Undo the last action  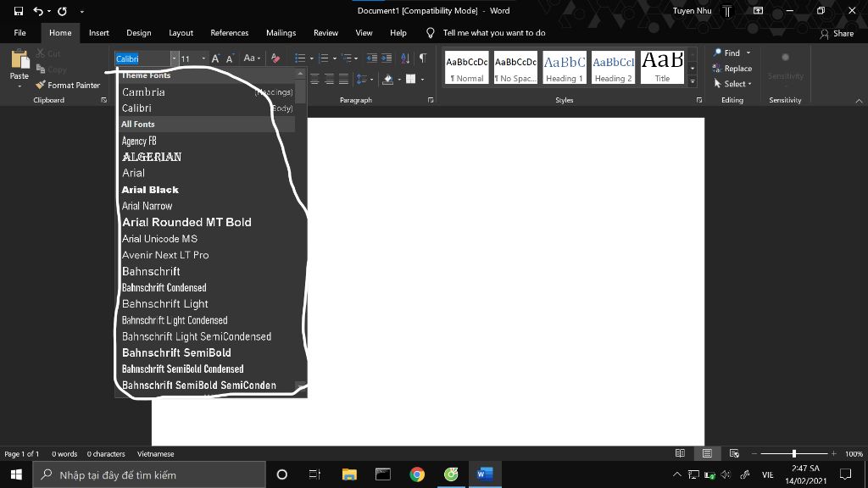tap(38, 11)
